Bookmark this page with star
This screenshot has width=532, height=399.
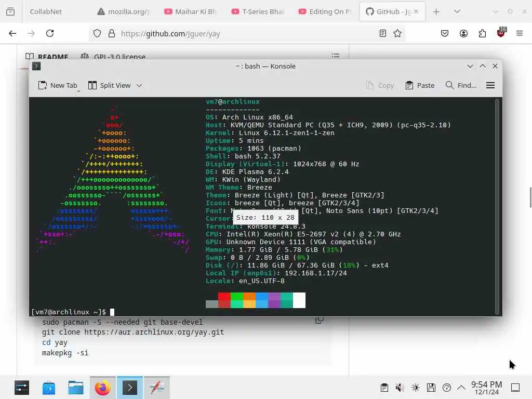point(397,33)
